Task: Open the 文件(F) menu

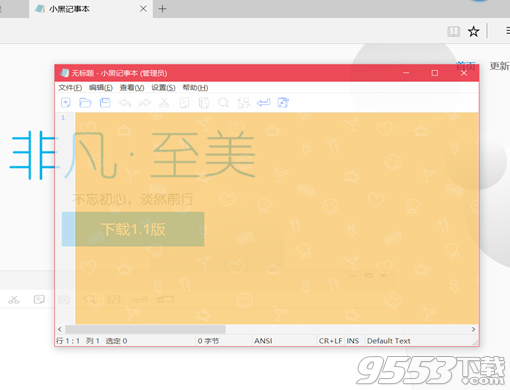Action: point(70,88)
